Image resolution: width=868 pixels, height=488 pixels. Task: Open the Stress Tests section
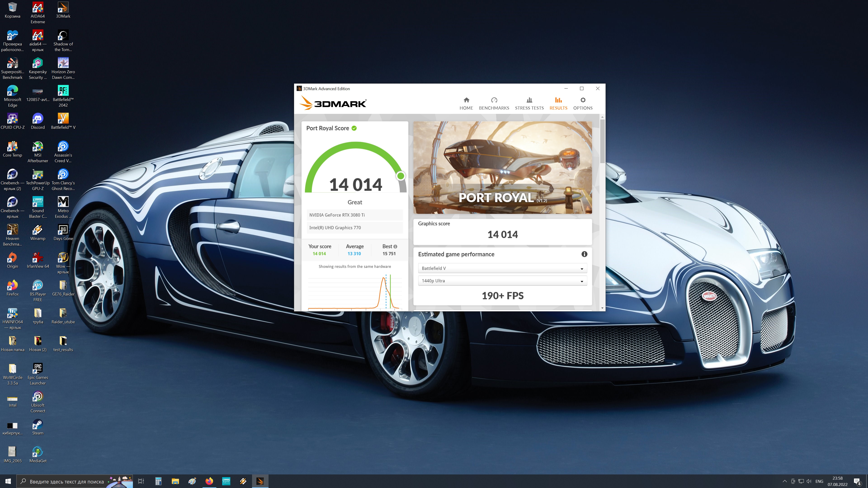529,103
